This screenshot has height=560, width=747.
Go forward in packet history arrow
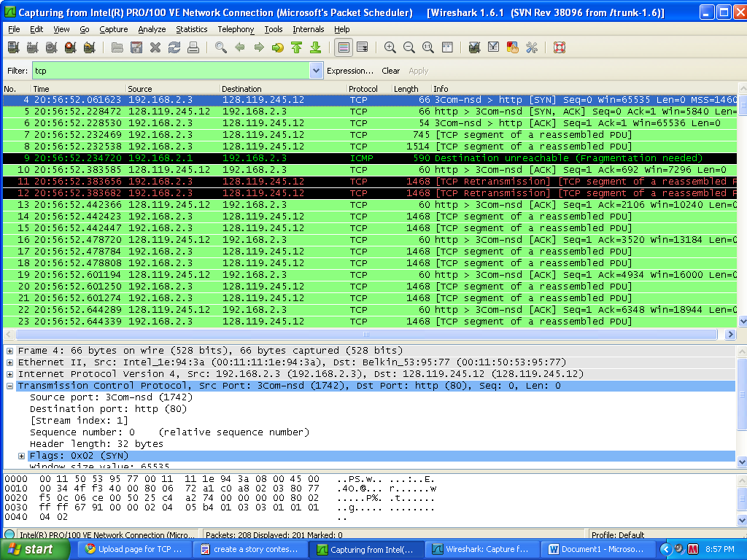259,47
